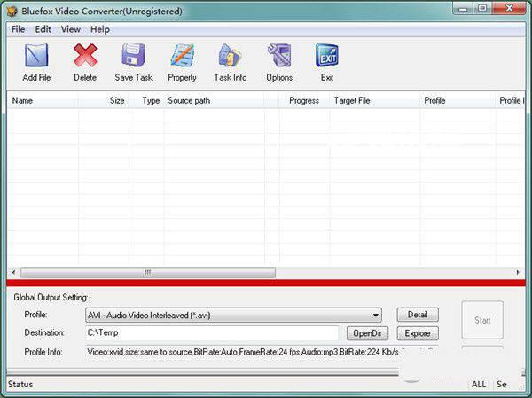The height and width of the screenshot is (398, 532).
Task: Click the Explore button
Action: tap(418, 333)
